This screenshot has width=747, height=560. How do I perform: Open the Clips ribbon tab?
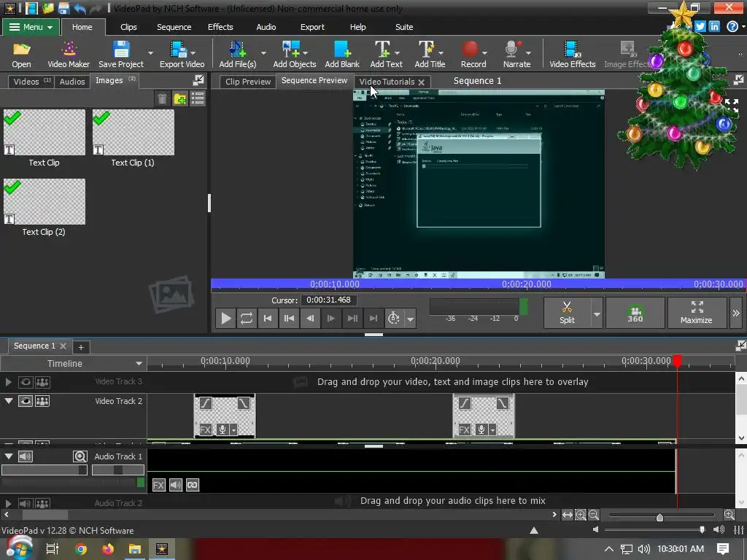[128, 27]
